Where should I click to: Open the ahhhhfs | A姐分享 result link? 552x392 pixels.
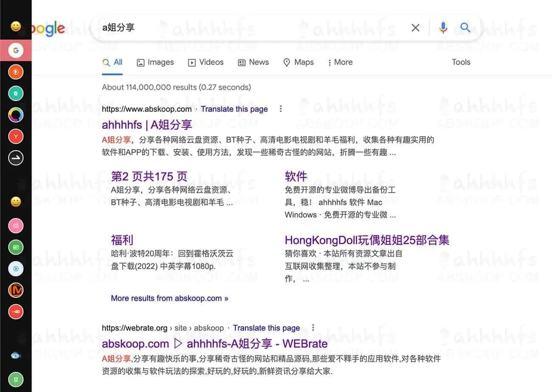146,125
